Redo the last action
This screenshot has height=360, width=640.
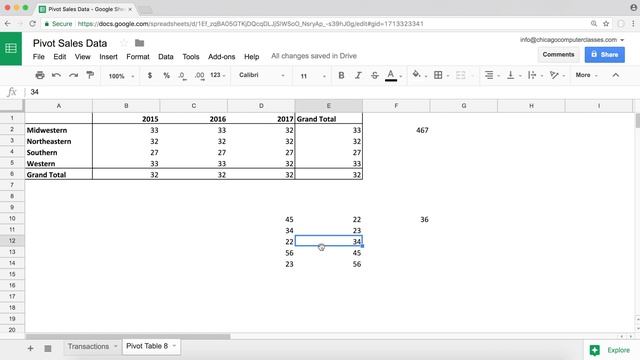[x=73, y=75]
